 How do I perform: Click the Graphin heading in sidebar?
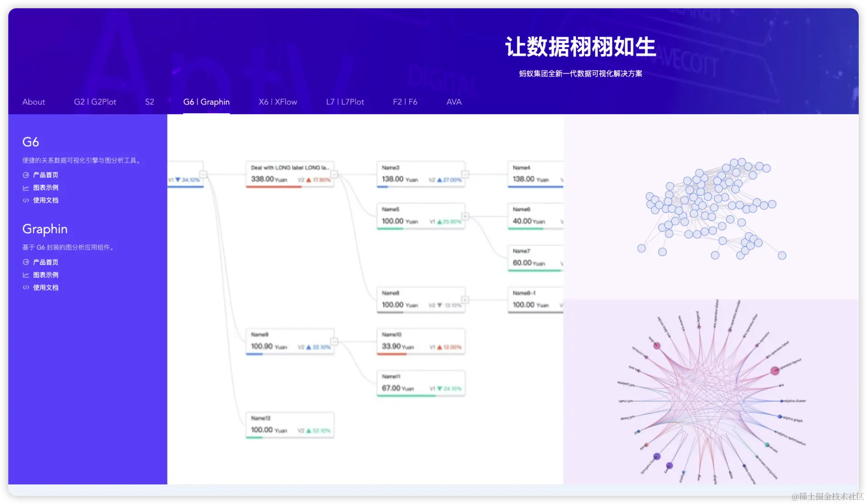(45, 229)
